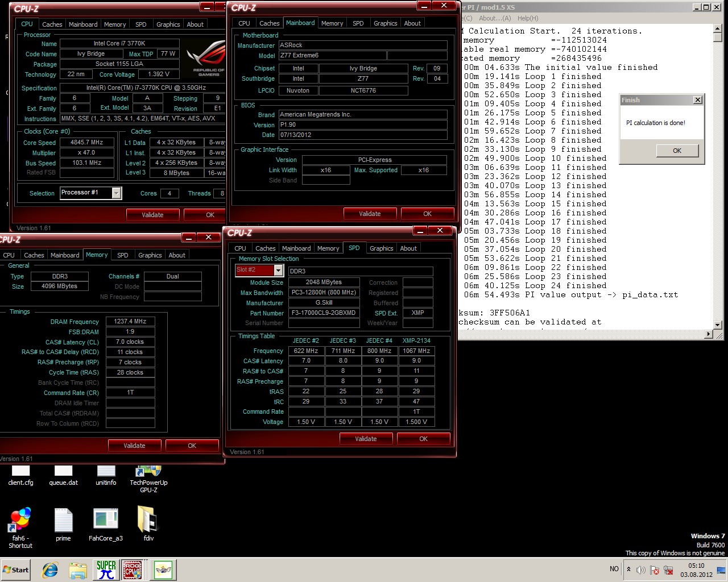Click Validate in CPU-Z SPD window
This screenshot has width=728, height=582.
(x=366, y=439)
